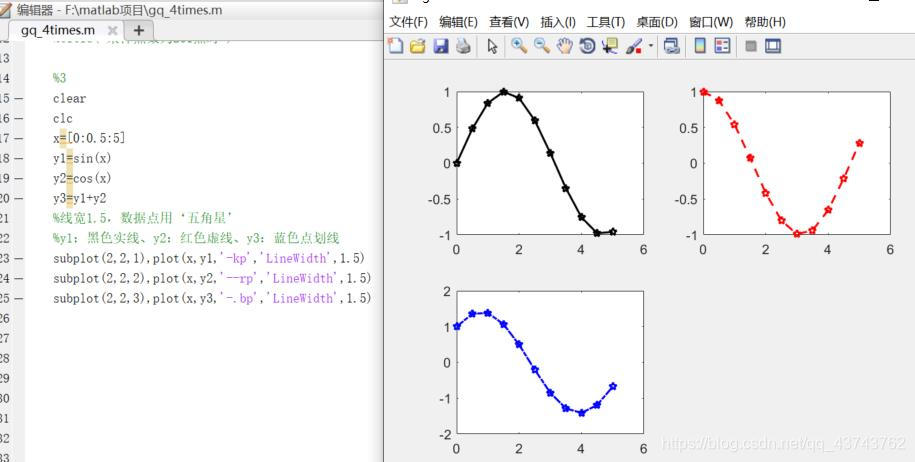Click the code text 'clc'
Viewport: 915px width, 462px height.
tap(62, 118)
